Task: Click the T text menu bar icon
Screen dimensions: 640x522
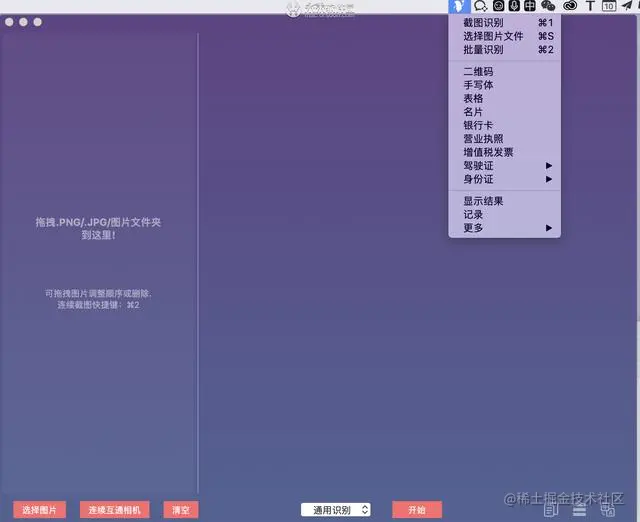Action: click(x=590, y=6)
